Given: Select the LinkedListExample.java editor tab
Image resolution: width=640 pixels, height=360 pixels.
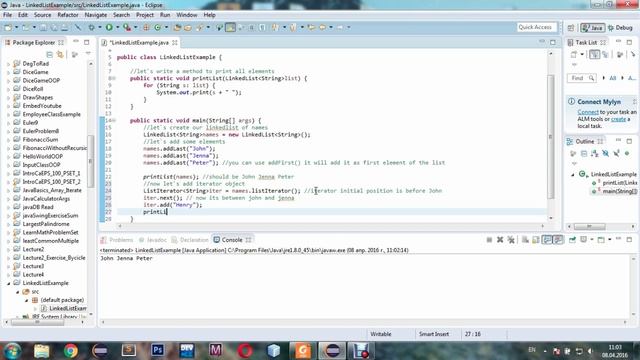Looking at the screenshot, I should (x=139, y=42).
